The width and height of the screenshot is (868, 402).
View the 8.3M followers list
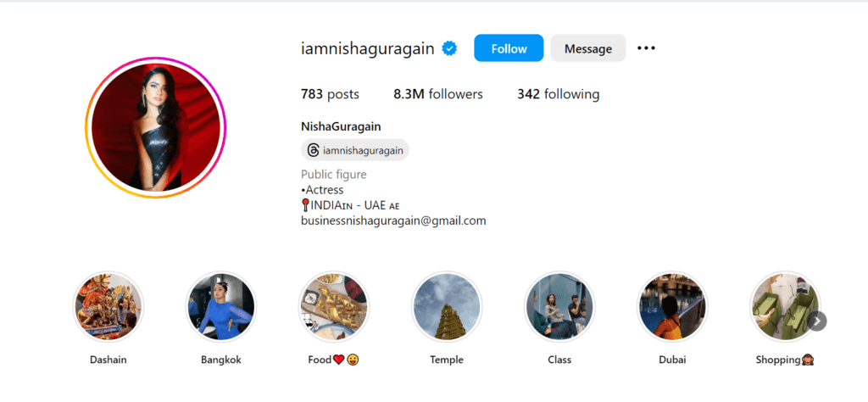tap(438, 94)
